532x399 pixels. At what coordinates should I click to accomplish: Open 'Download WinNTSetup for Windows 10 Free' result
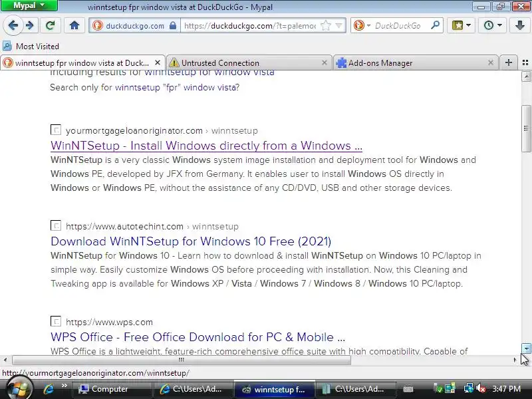tap(191, 241)
